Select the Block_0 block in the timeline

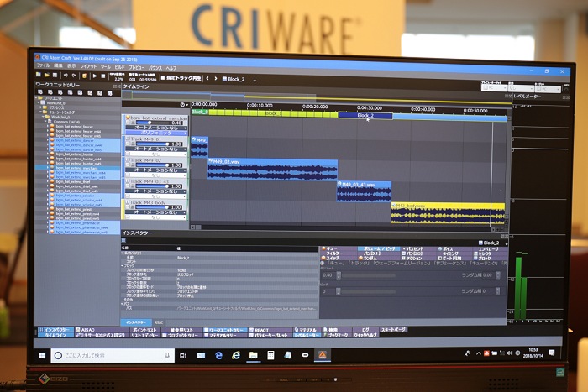coord(200,112)
